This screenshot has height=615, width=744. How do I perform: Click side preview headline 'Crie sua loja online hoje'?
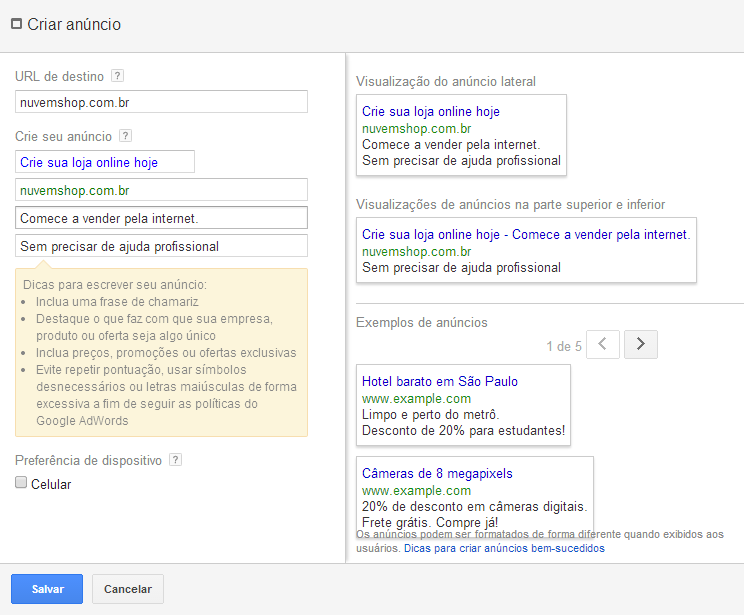pos(431,112)
